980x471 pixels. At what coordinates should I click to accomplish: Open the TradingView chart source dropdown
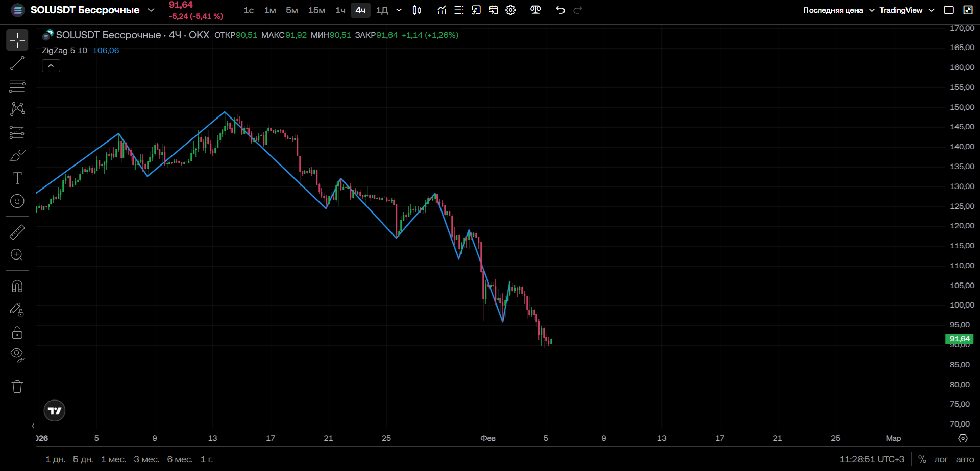(906, 10)
